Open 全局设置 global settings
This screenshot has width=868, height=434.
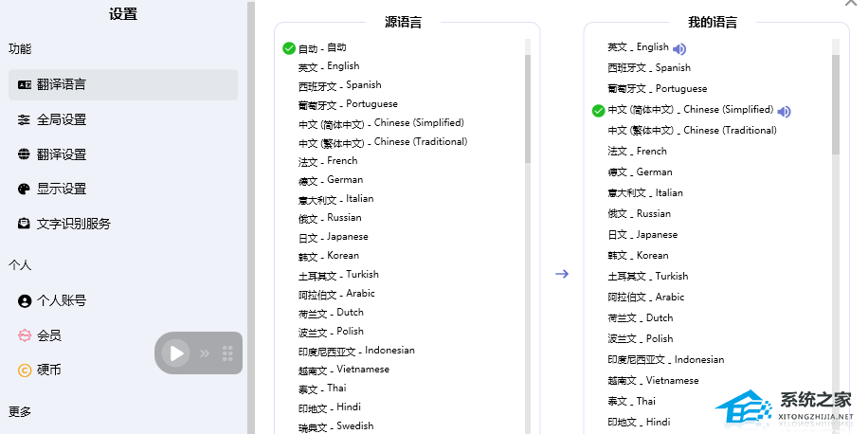tap(62, 119)
